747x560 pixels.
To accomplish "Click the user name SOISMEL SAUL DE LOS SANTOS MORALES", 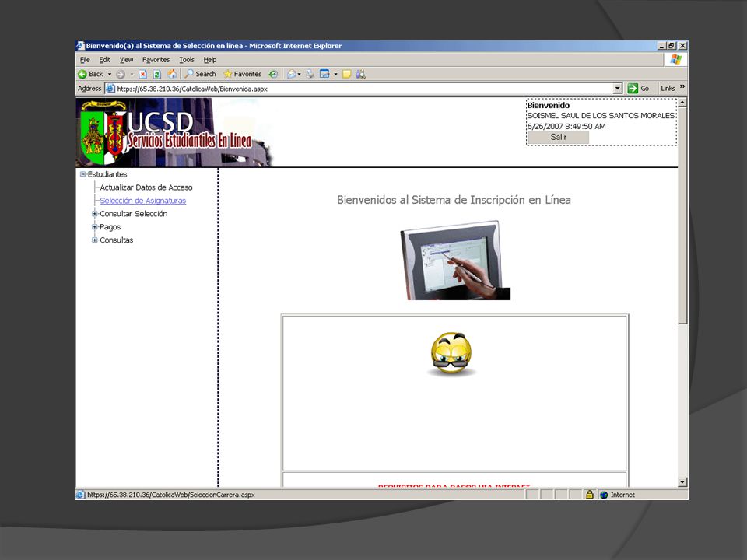I will click(601, 116).
